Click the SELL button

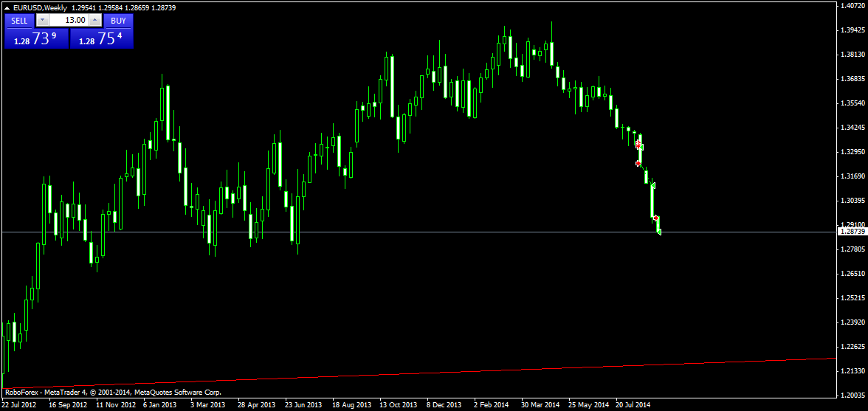pos(19,21)
